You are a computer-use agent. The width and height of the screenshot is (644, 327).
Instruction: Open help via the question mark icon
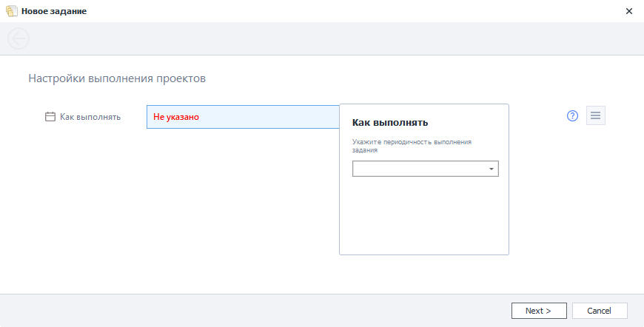tap(572, 116)
